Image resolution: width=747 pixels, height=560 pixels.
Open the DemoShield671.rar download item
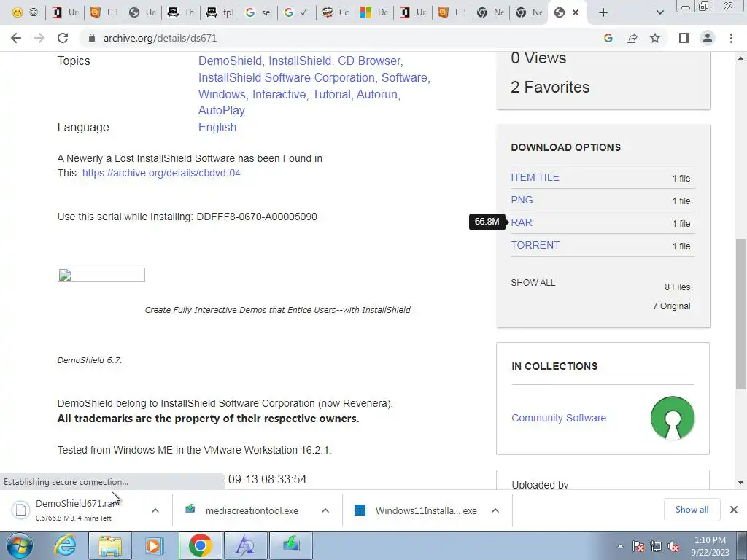[76, 510]
